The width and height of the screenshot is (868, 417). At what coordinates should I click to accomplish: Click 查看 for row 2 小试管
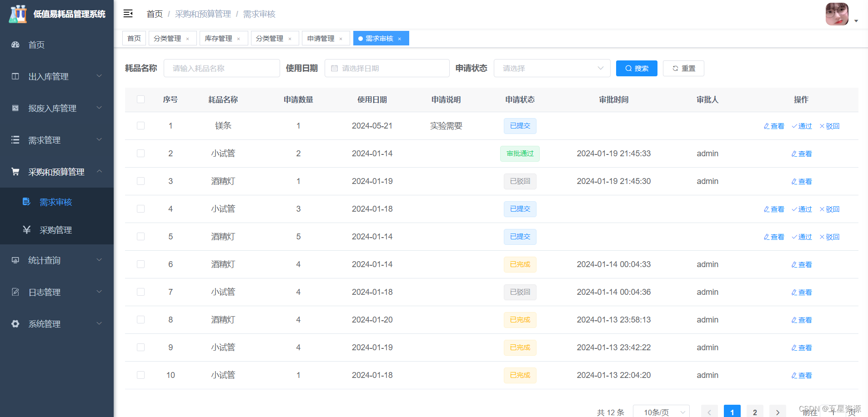802,154
